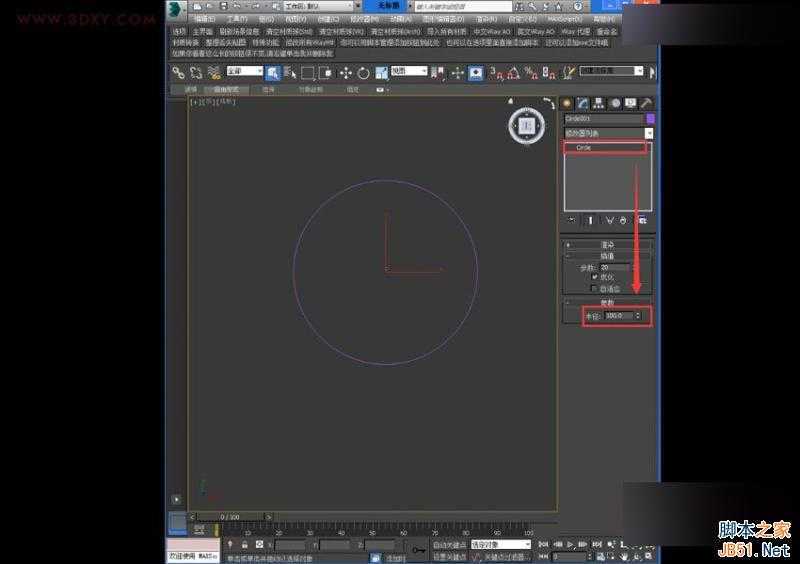The image size is (800, 564).
Task: Open the Display command panel tab
Action: pos(631,104)
